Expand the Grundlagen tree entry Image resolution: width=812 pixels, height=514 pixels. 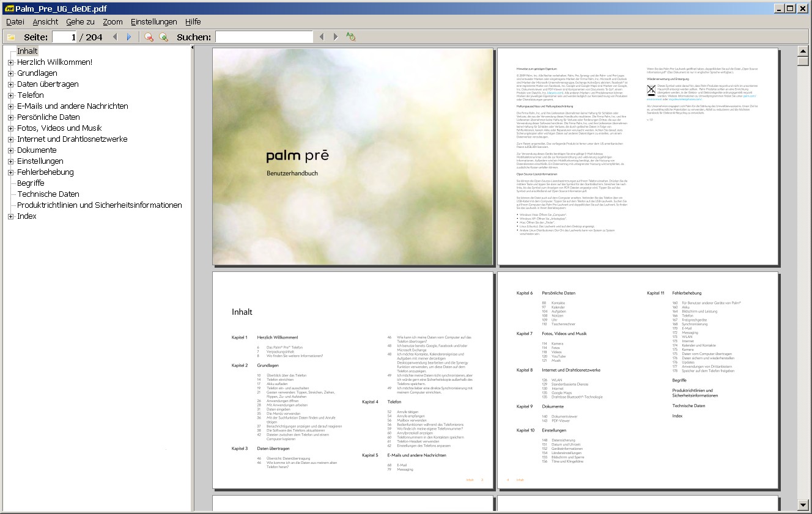click(10, 73)
